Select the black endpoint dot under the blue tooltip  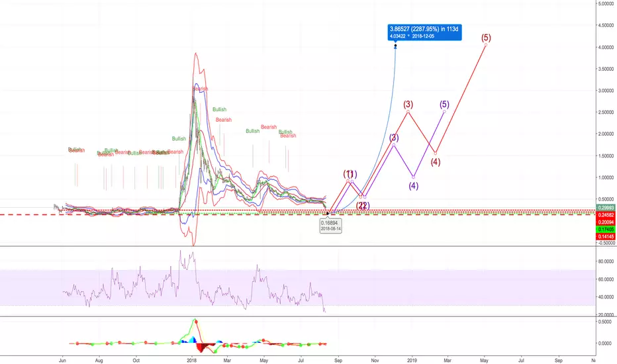coord(395,46)
